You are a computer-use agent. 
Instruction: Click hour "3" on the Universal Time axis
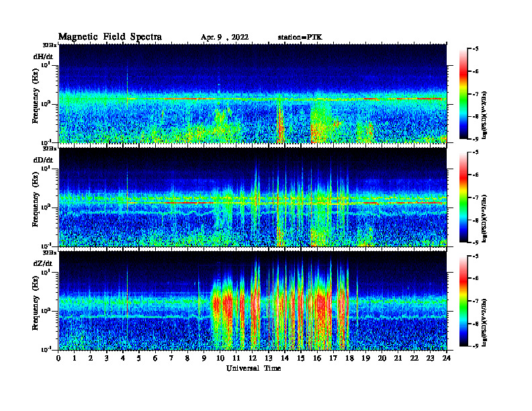point(107,359)
